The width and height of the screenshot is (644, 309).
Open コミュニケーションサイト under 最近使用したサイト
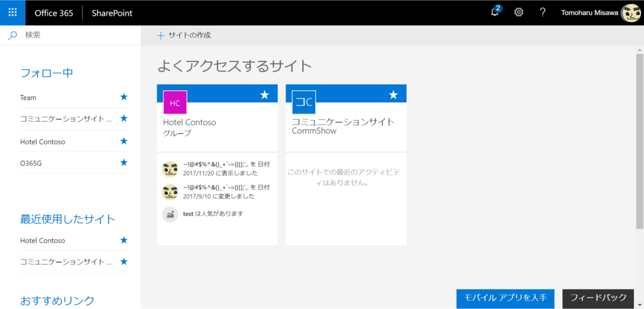coord(65,262)
